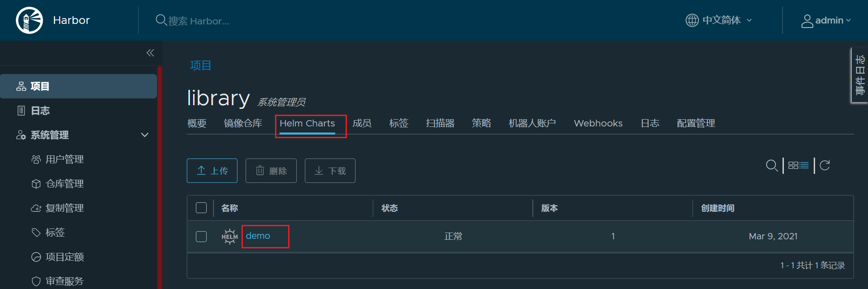
Task: Switch to list view icon
Action: [804, 165]
